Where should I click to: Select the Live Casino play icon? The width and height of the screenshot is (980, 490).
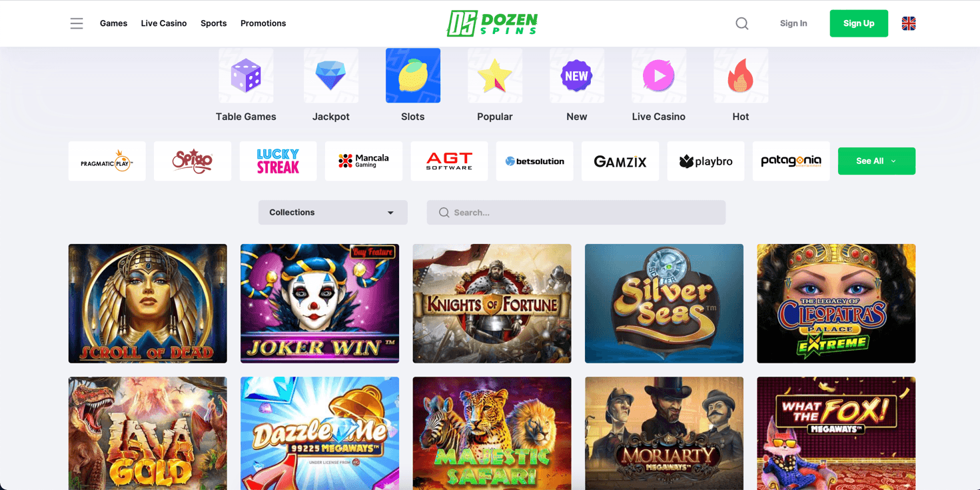(659, 75)
